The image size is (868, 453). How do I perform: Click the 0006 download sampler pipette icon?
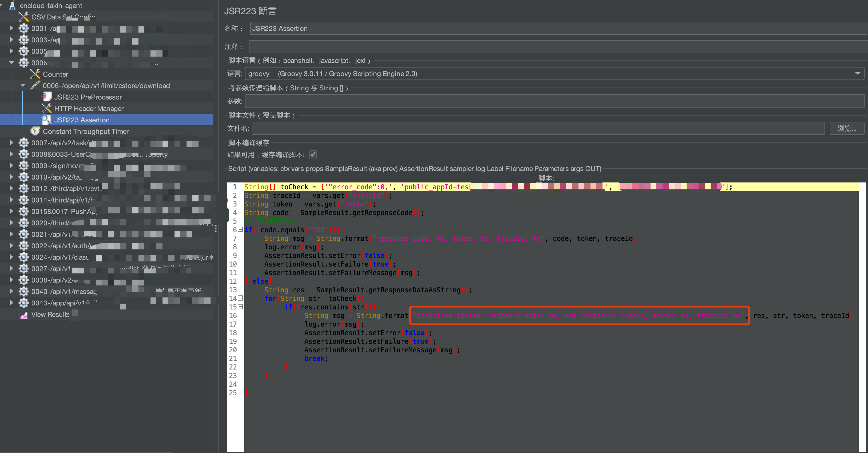point(35,86)
